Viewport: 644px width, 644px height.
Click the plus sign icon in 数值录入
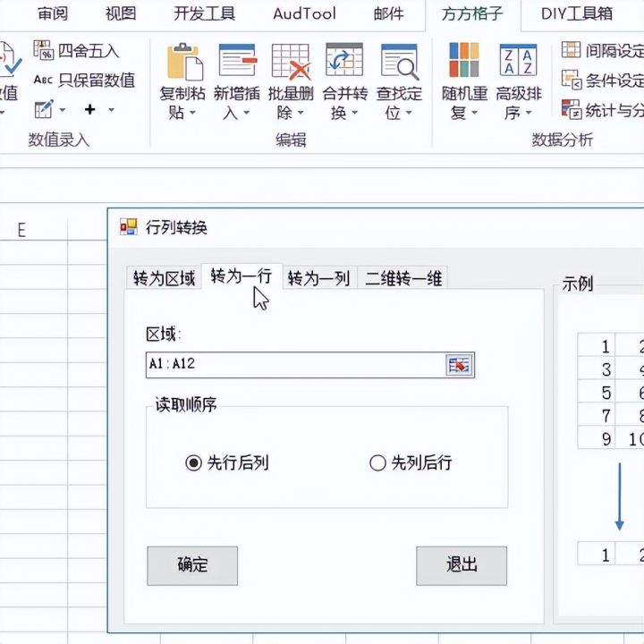click(x=90, y=109)
